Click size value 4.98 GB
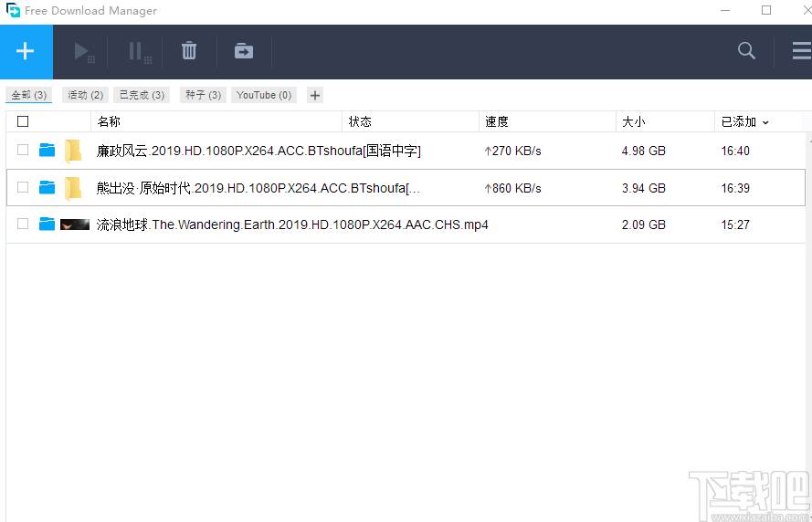The image size is (812, 522). click(644, 151)
